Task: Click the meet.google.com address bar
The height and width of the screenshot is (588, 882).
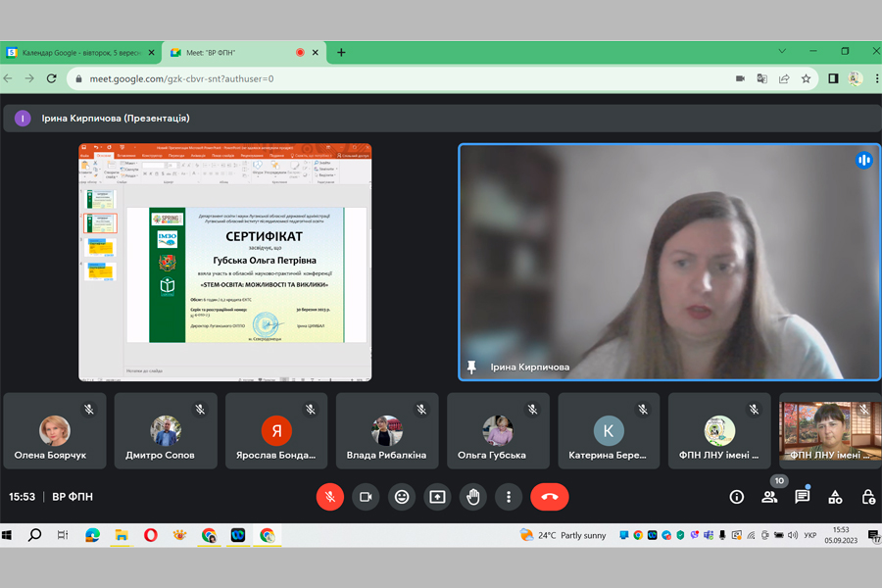Action: click(x=392, y=78)
